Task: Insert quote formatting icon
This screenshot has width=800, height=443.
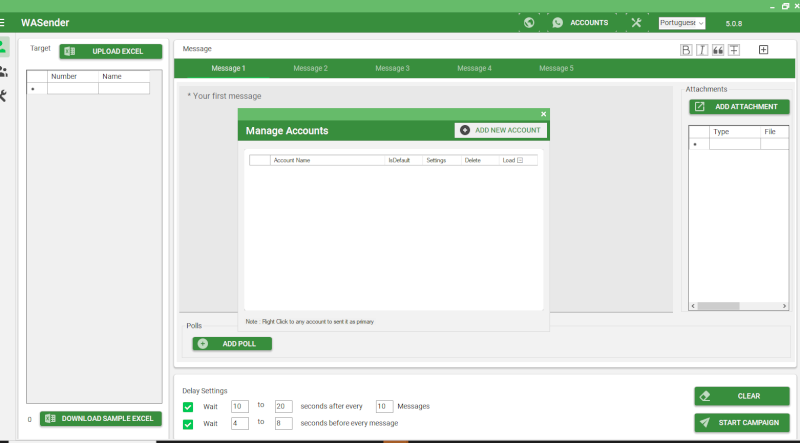Action: click(x=718, y=50)
